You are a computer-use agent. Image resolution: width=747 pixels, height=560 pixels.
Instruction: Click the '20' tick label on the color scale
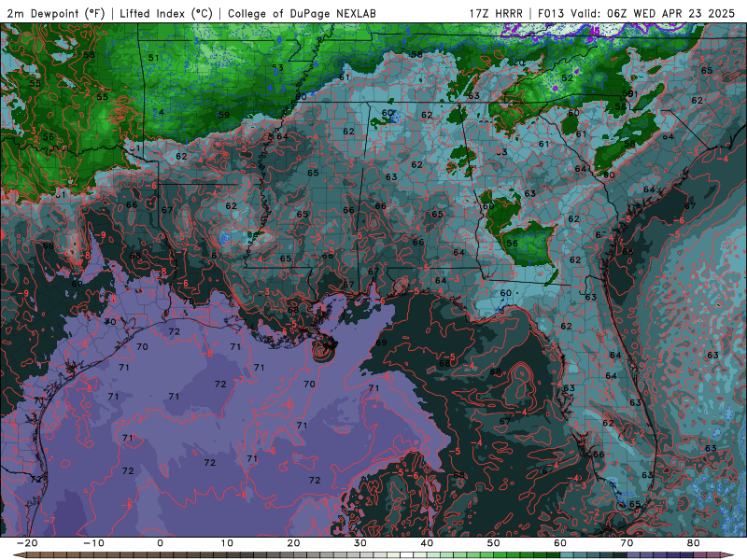point(293,543)
